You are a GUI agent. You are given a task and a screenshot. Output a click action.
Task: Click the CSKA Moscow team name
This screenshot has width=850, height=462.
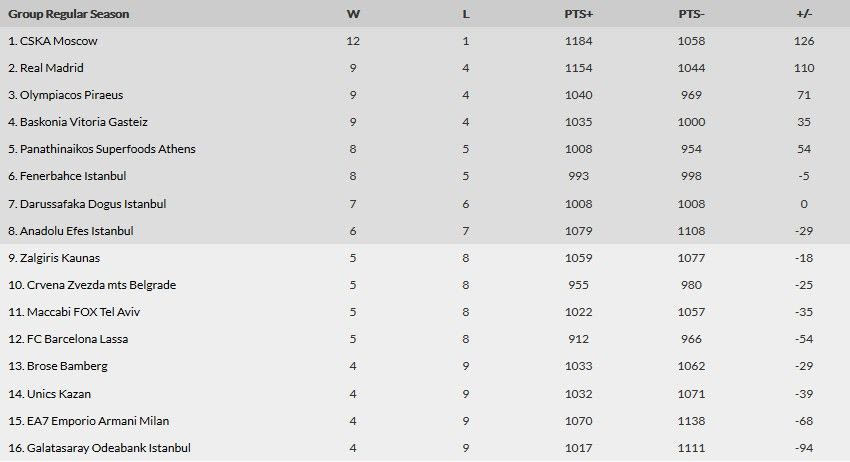[x=59, y=42]
